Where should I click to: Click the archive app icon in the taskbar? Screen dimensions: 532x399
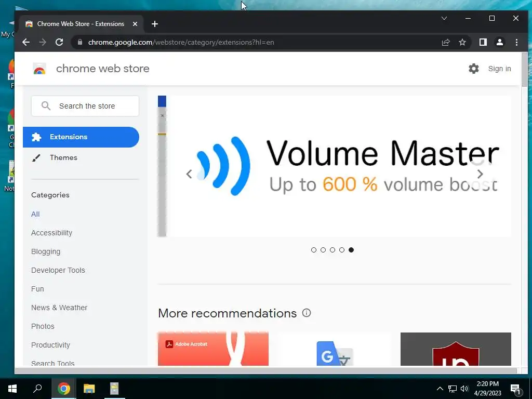tap(114, 389)
